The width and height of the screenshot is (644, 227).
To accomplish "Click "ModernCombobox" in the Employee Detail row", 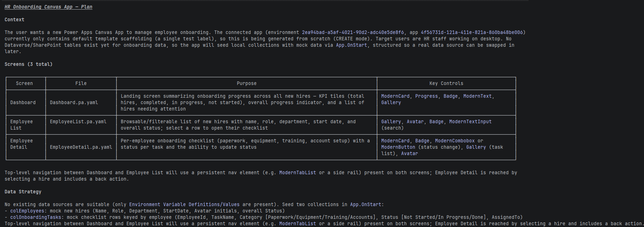I will tap(455, 141).
